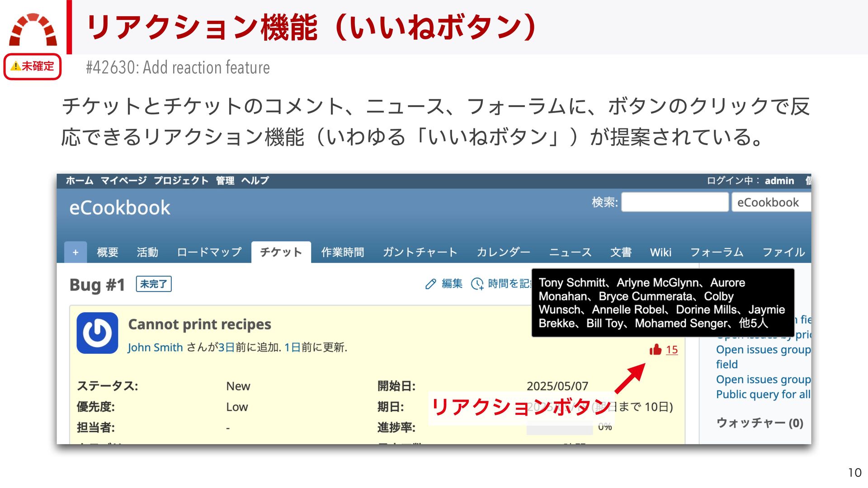Click the reaction count 15 link

pos(672,350)
